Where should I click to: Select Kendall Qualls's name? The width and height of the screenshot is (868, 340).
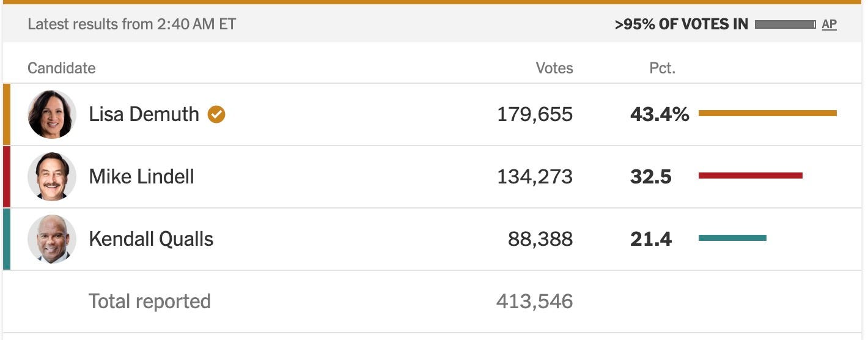[x=151, y=239]
